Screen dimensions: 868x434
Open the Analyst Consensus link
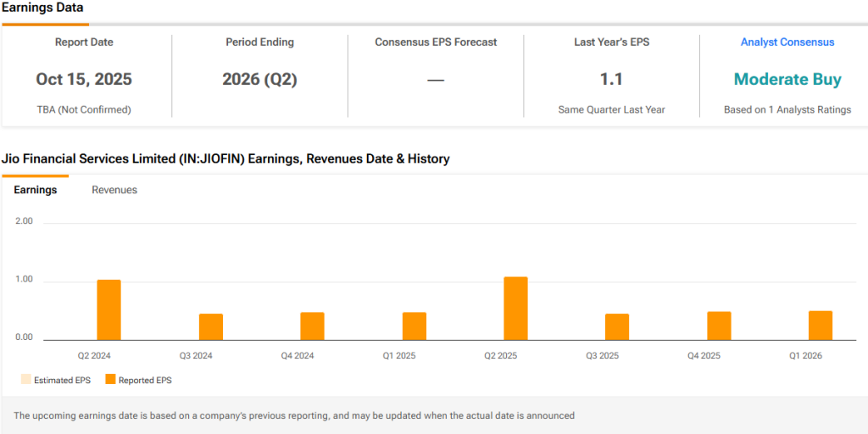click(787, 42)
